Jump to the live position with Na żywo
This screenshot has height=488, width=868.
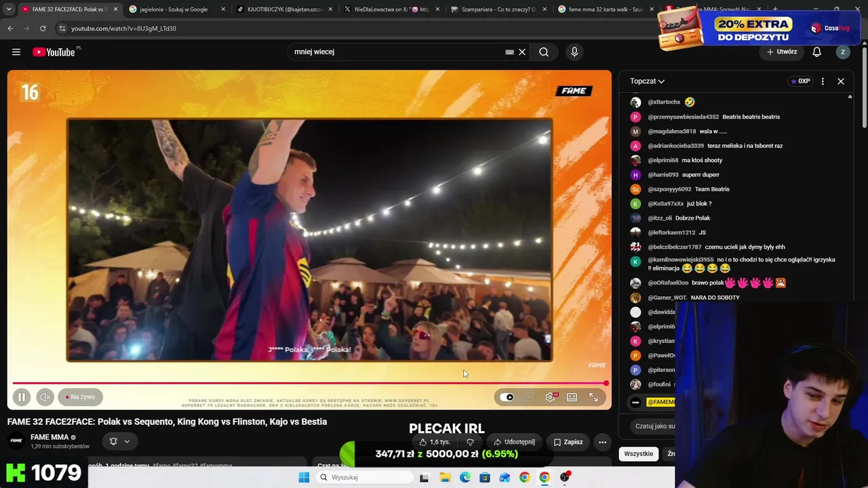point(81,397)
